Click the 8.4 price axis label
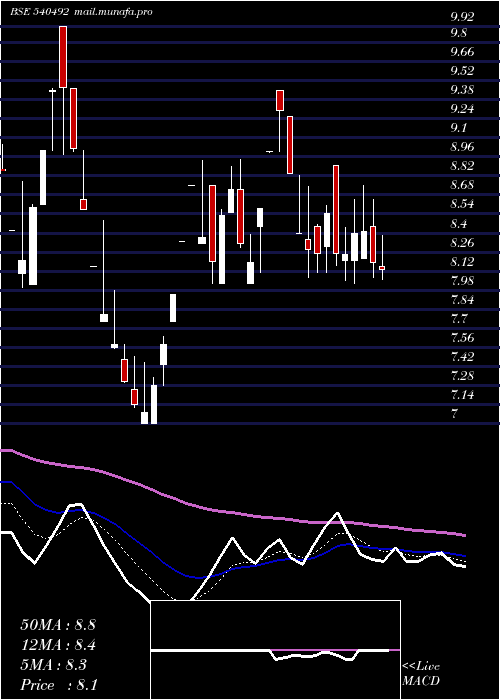The height and width of the screenshot is (700, 500). tap(458, 223)
